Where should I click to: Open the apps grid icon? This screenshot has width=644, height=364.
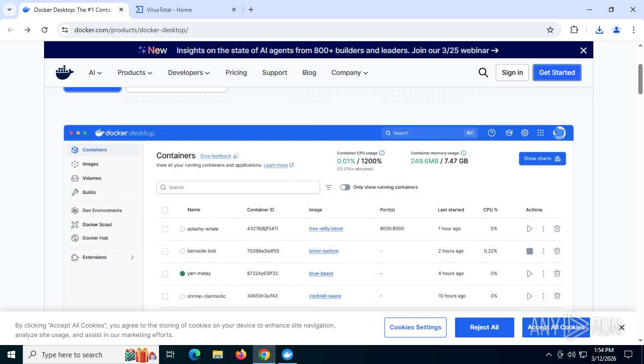[x=540, y=133]
